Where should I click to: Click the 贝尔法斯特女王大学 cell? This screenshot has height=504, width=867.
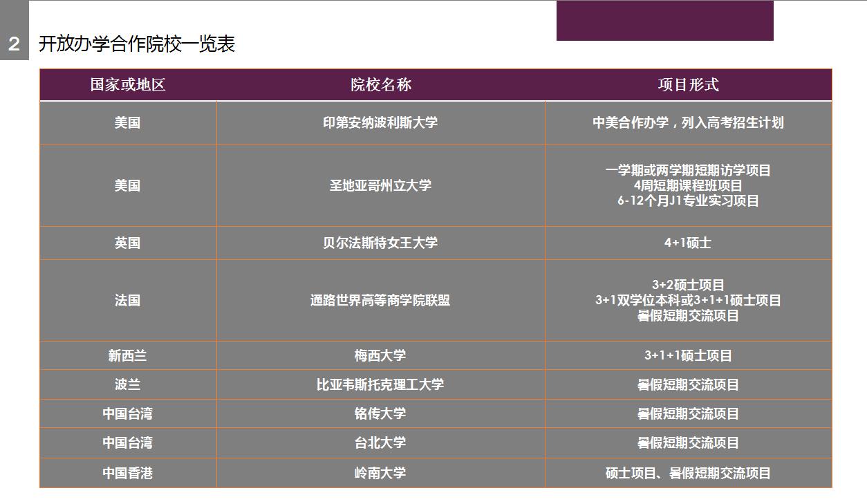(380, 243)
